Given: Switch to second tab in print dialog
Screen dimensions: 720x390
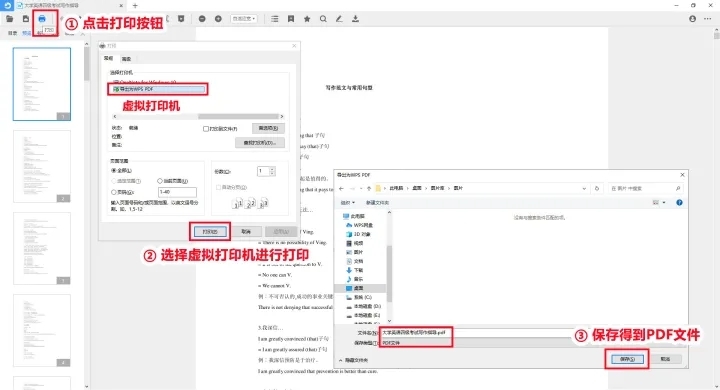Looking at the screenshot, I should click(126, 59).
